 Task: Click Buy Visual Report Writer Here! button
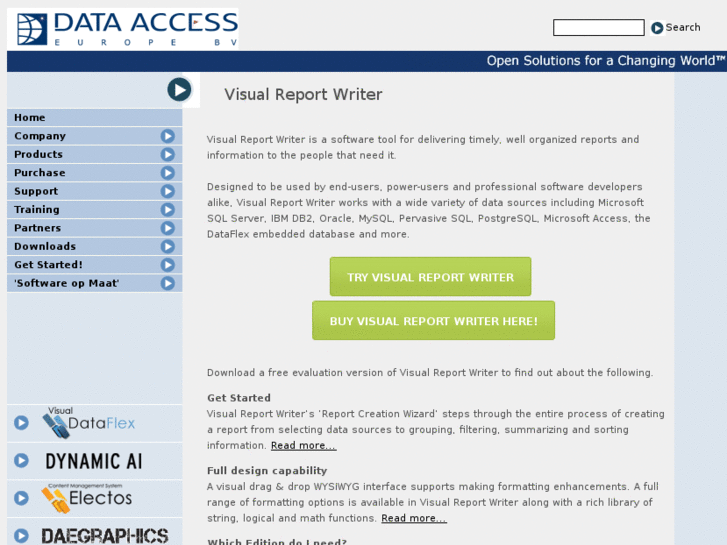[434, 321]
